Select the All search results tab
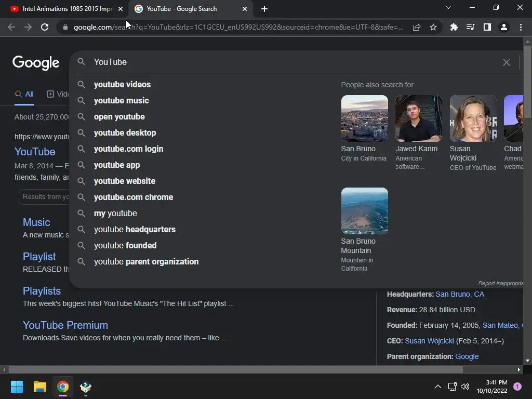Image resolution: width=532 pixels, height=399 pixels. coord(24,95)
